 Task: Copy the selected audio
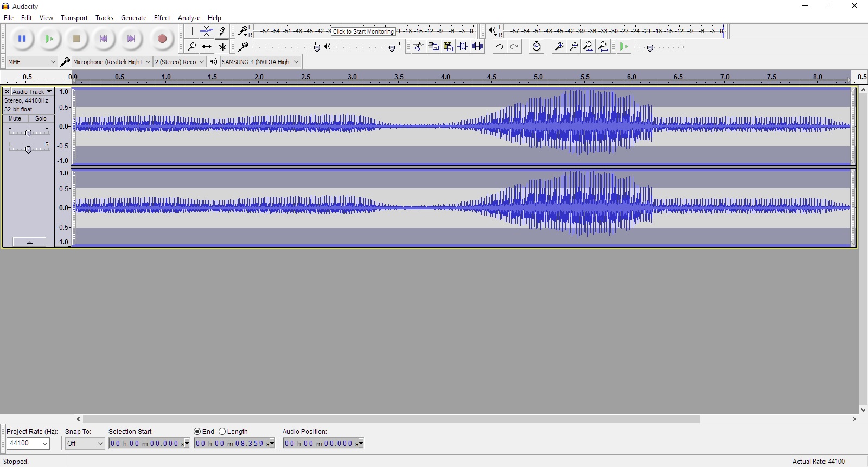tap(433, 46)
